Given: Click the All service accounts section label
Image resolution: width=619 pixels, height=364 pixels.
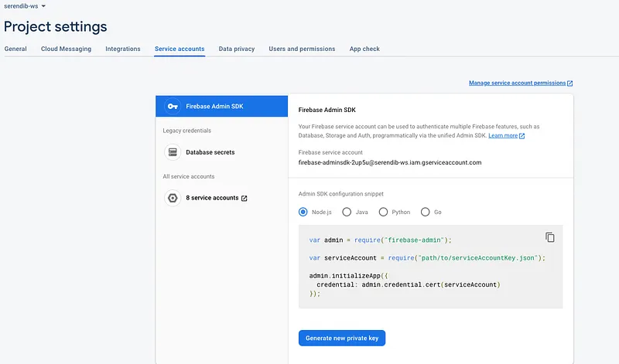Looking at the screenshot, I should tap(188, 176).
